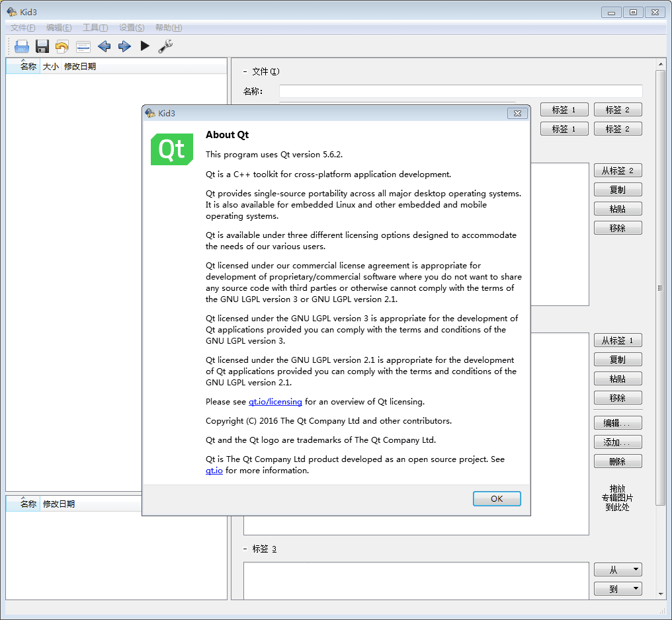Click the 标签 3 text area
672x620 pixels.
(x=416, y=581)
